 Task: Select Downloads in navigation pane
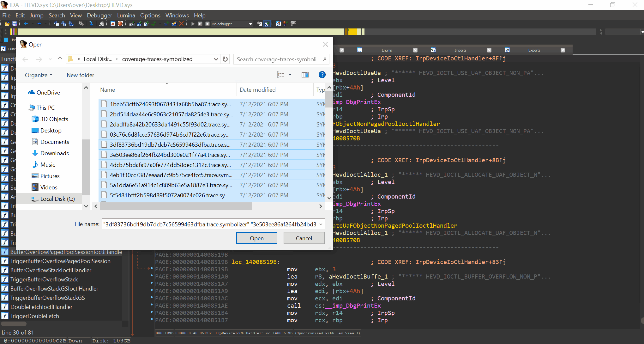(x=54, y=153)
